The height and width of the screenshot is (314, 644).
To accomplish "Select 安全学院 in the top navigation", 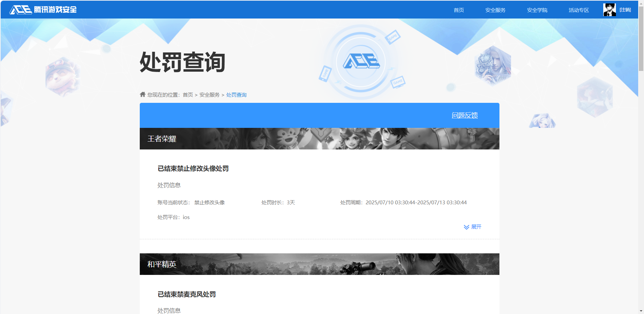I will pyautogui.click(x=537, y=10).
